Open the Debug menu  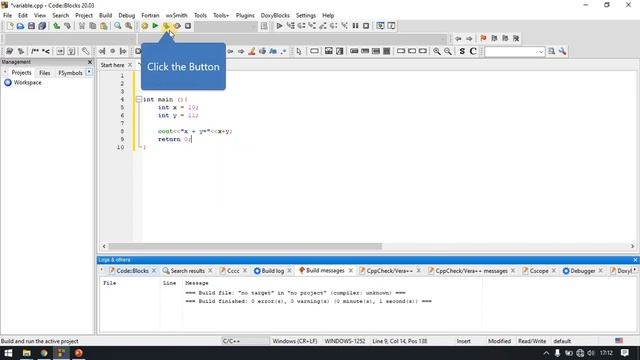[127, 15]
